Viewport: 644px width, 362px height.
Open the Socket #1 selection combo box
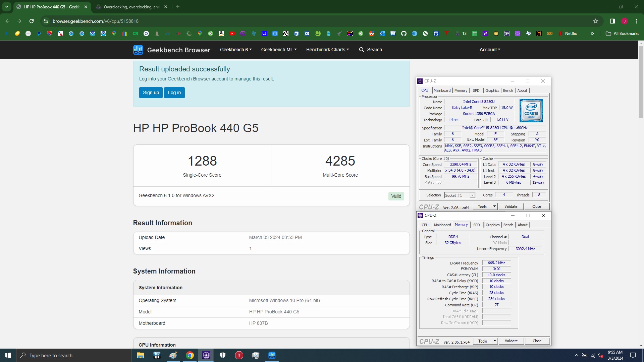tap(460, 195)
